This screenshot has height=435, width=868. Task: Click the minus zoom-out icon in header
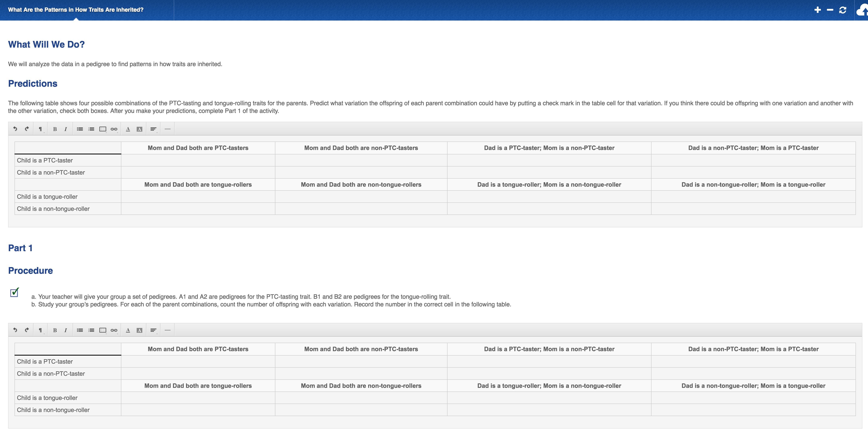click(830, 10)
